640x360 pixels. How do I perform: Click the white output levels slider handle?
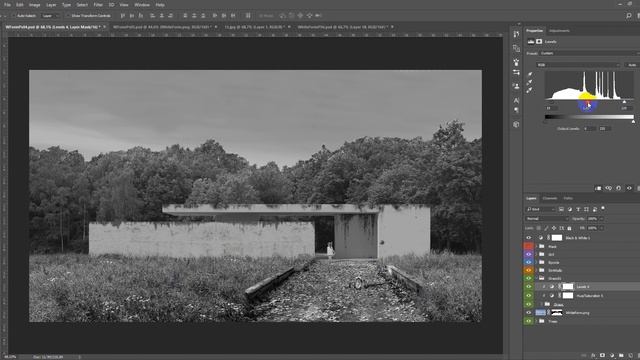(x=633, y=122)
